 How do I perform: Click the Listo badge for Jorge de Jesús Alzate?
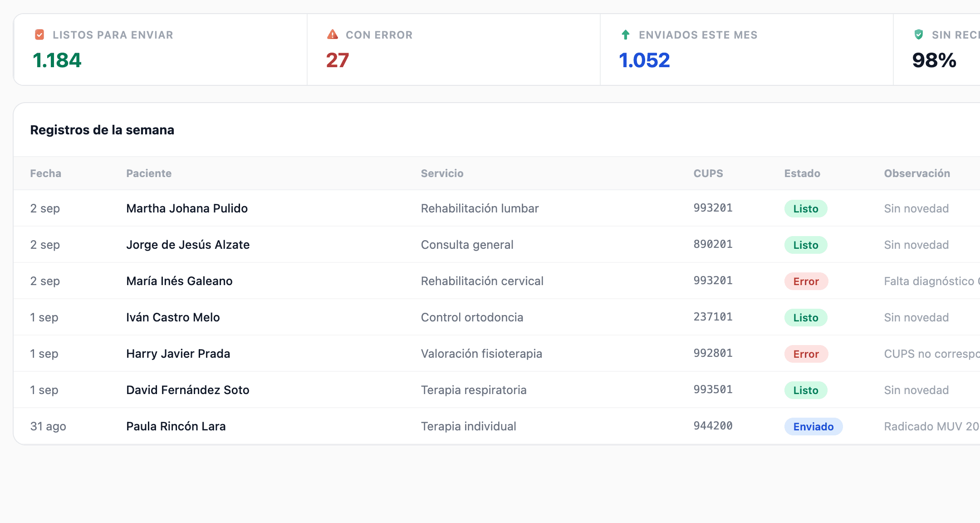806,245
